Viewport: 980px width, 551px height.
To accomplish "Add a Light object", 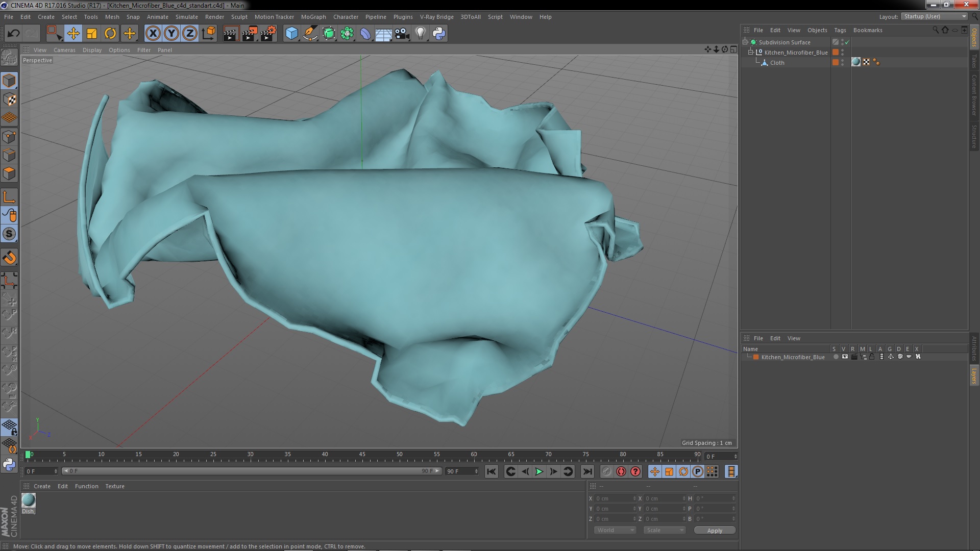I will (421, 34).
